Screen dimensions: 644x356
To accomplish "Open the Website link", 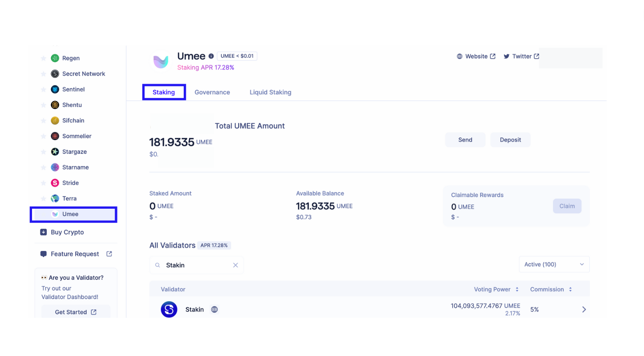I will (x=476, y=57).
